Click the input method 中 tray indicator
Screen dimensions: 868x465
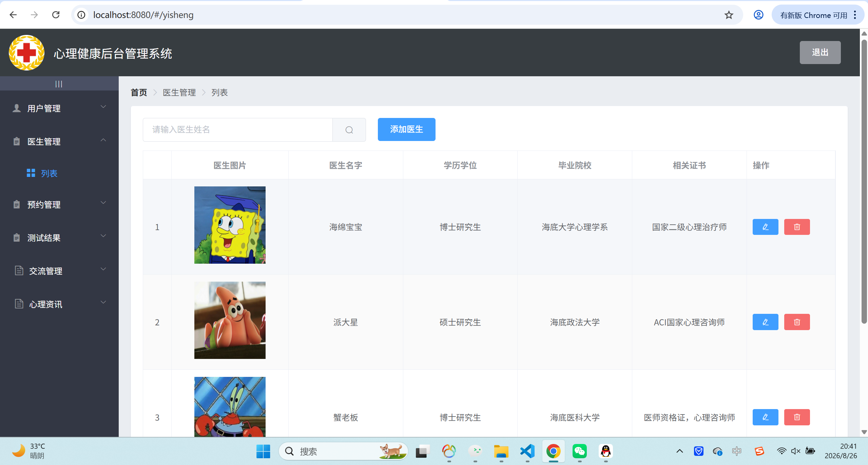tap(736, 451)
